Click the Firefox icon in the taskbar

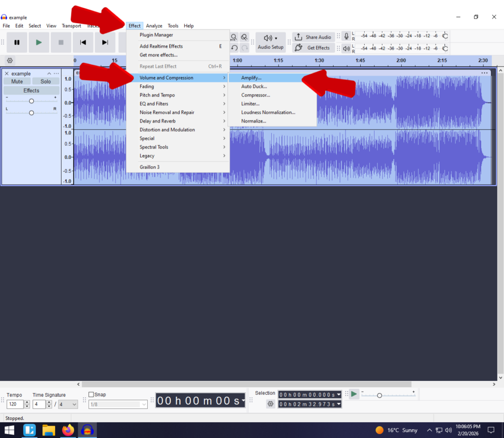[x=68, y=430]
